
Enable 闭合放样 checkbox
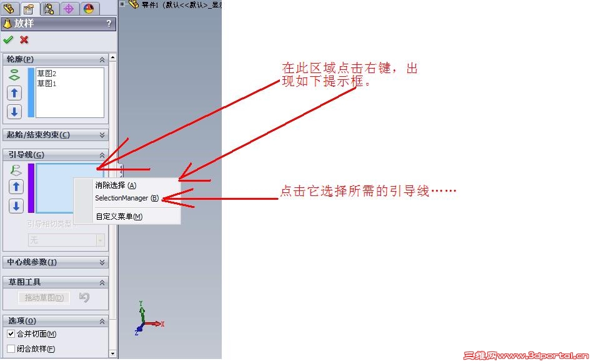11,348
